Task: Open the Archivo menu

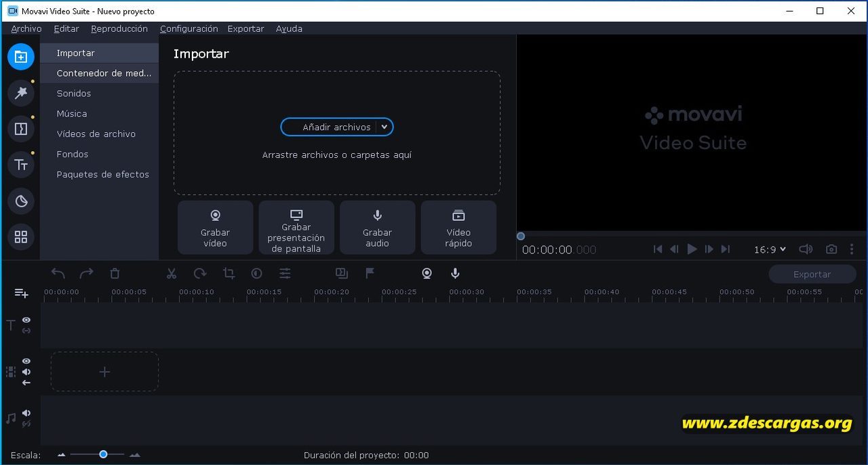Action: [x=26, y=28]
